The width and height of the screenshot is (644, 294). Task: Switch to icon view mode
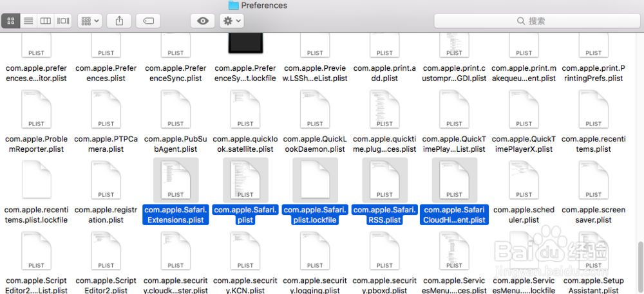[11, 21]
